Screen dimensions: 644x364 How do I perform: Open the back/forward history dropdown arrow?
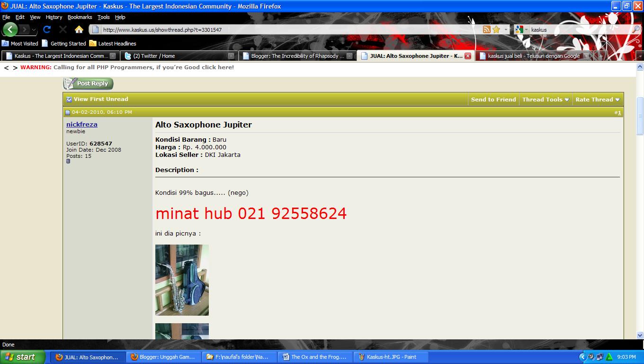click(x=33, y=29)
